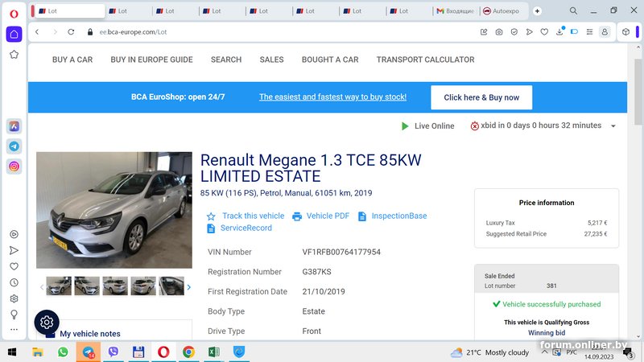Screen dimensions: 644x362
Task: Open sidebar settings gear icon
Action: 14,298
